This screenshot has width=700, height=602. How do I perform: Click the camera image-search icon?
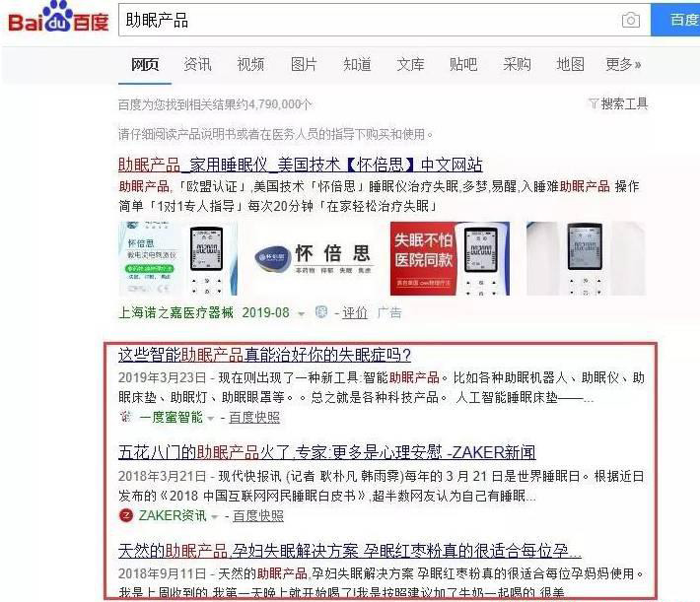(631, 20)
